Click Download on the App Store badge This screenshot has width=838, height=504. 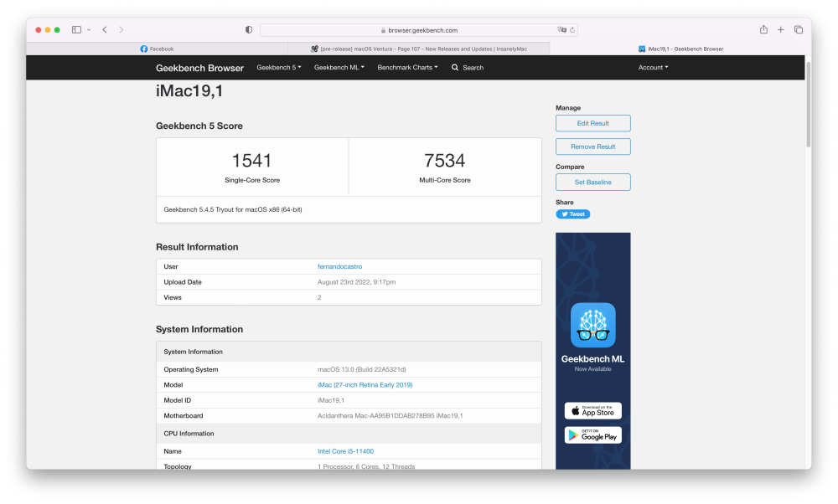[x=592, y=410]
